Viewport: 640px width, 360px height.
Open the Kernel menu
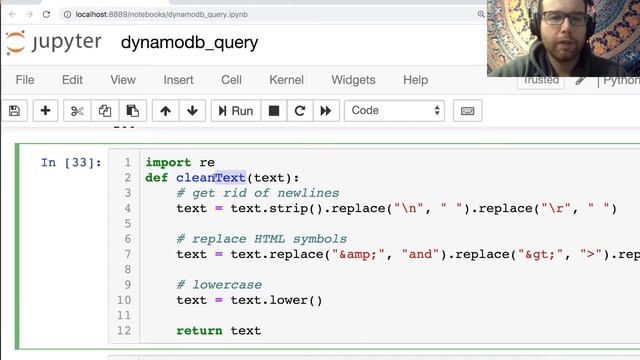coord(287,80)
